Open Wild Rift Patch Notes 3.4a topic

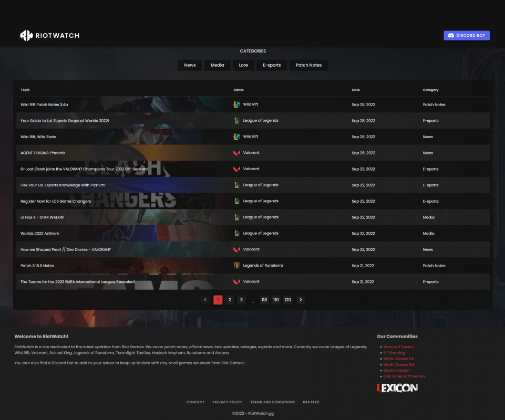point(44,104)
